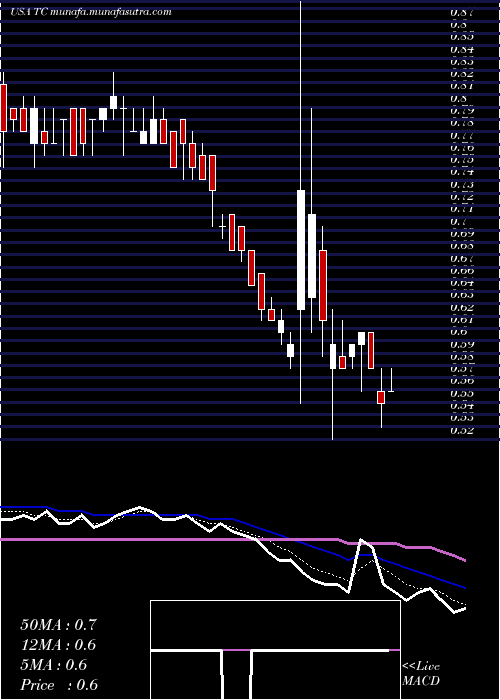Click the 0.75 price axis label
This screenshot has width=500, height=700.
tap(461, 159)
